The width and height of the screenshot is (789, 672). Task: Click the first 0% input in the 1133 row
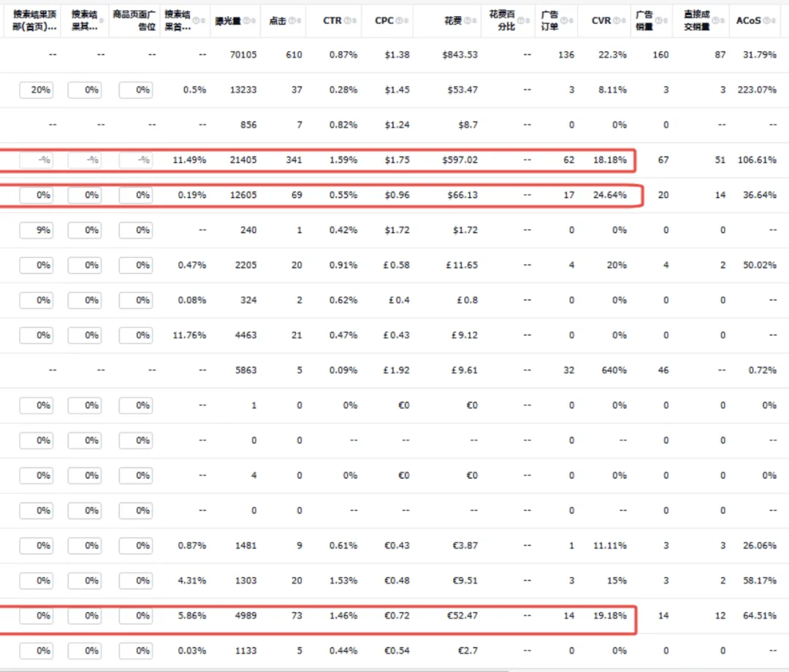(37, 651)
